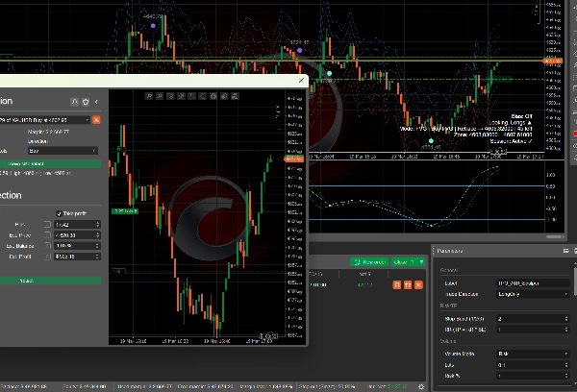The height and width of the screenshot is (392, 577).
Task: Click the Label input field in Parameters
Action: click(533, 283)
